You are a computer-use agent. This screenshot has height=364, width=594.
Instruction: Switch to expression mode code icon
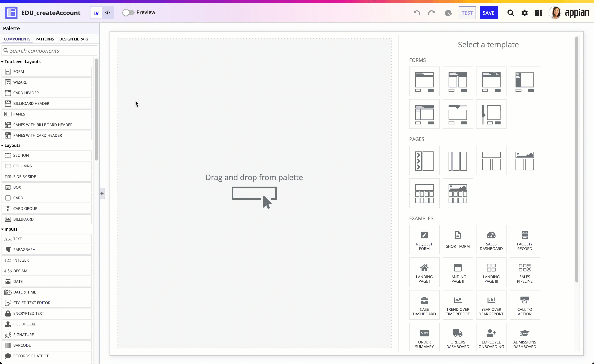pos(108,13)
